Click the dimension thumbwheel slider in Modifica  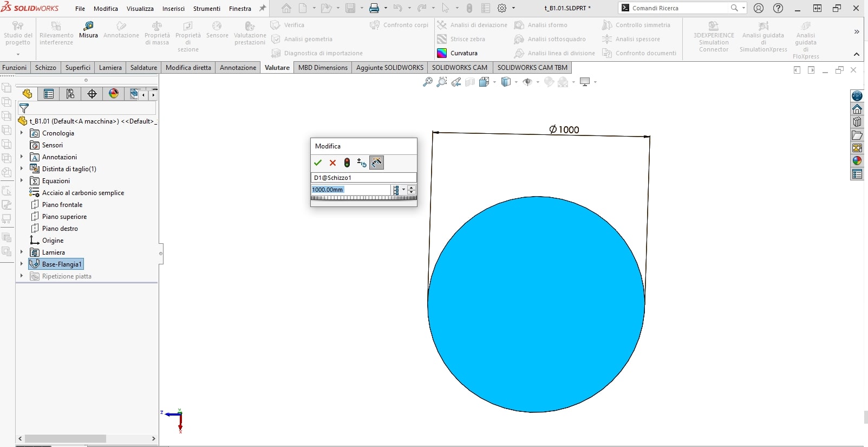(x=363, y=198)
